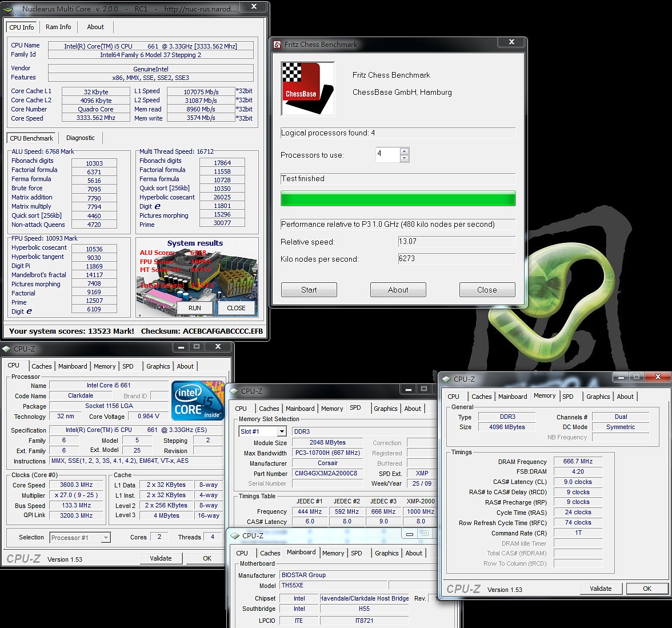Click Start in Fritz Chess Benchmark
Image resolution: width=672 pixels, height=628 pixels.
(309, 290)
